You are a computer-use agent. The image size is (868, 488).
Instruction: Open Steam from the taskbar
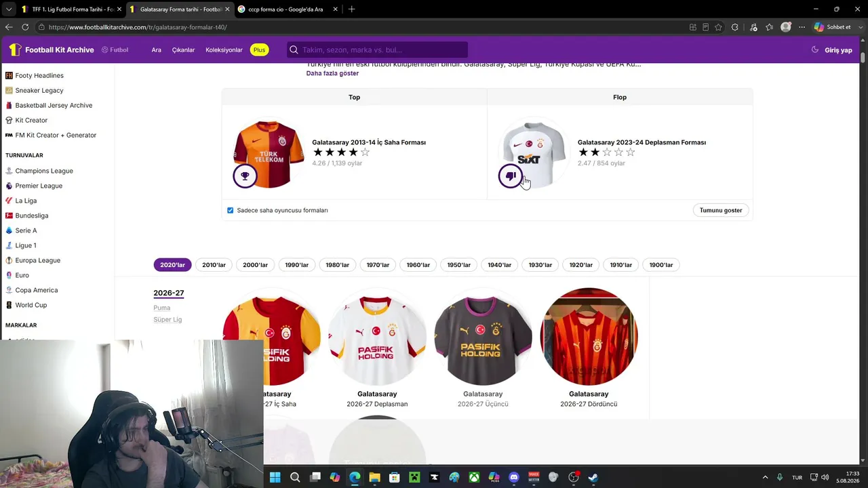coord(593,477)
